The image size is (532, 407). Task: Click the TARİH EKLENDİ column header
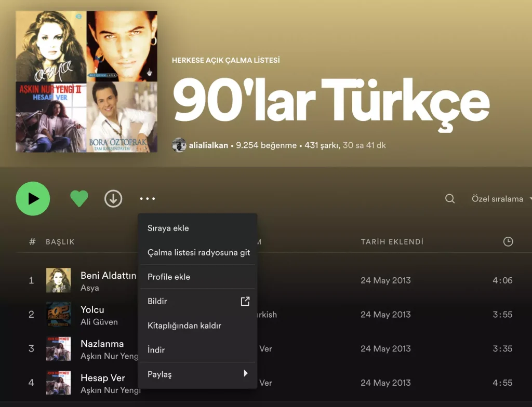392,242
